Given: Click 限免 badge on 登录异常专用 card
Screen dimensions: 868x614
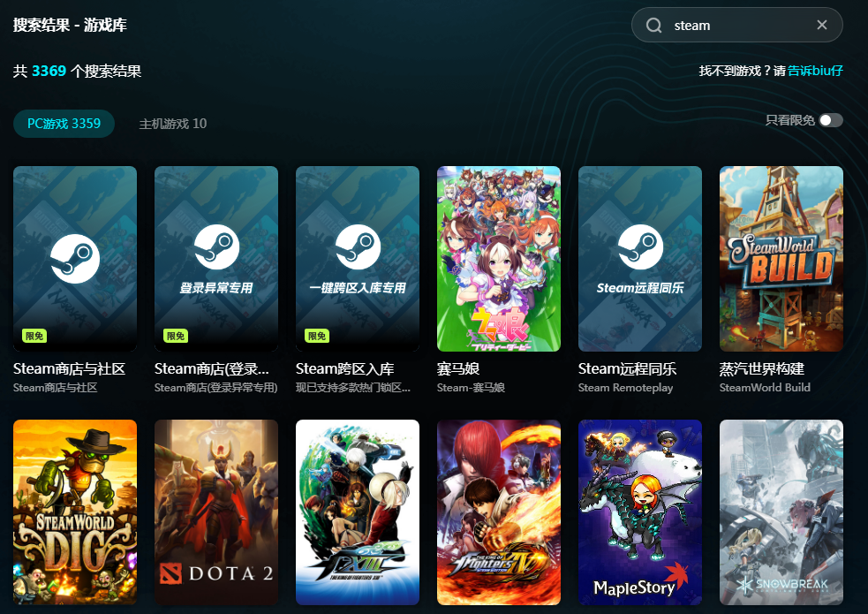Looking at the screenshot, I should (176, 336).
